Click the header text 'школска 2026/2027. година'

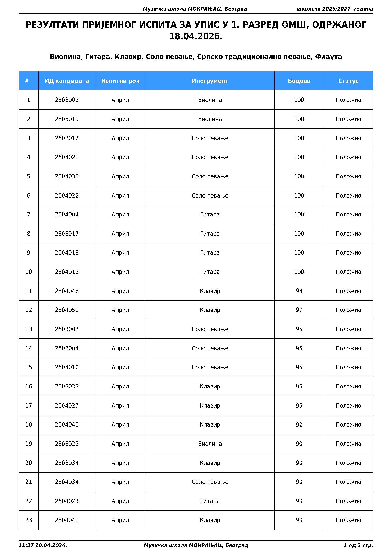tap(335, 9)
